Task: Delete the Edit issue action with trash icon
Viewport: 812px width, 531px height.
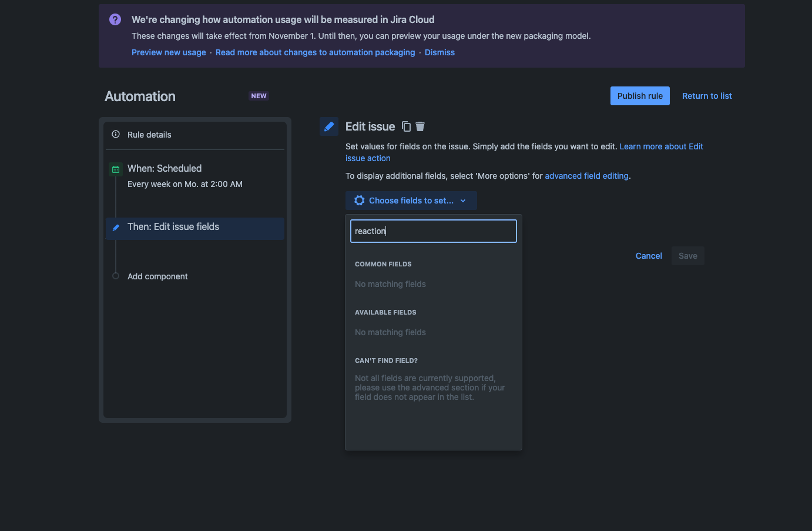Action: (x=420, y=126)
